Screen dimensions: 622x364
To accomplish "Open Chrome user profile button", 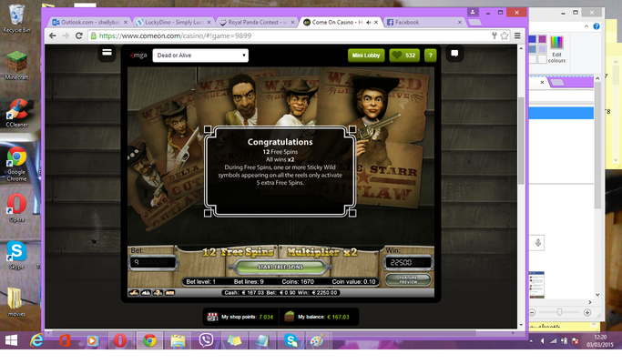I will coord(473,12).
